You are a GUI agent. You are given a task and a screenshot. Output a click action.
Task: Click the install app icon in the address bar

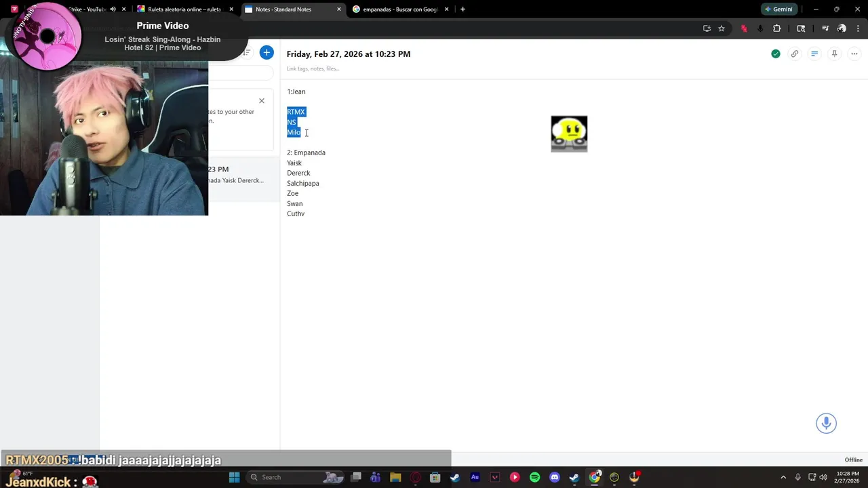point(707,28)
